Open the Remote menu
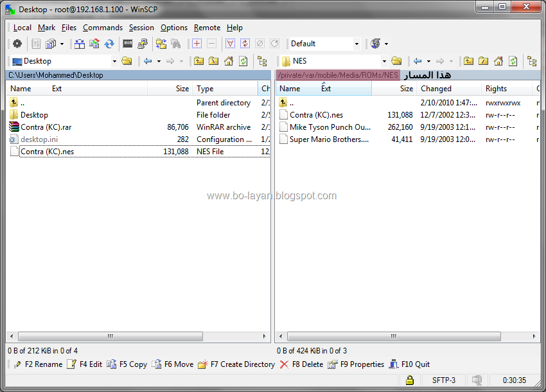Viewport: 546px width, 392px height. (207, 28)
